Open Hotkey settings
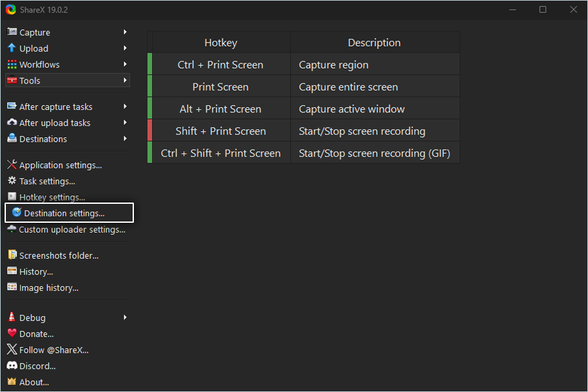Image resolution: width=588 pixels, height=392 pixels. tap(52, 197)
